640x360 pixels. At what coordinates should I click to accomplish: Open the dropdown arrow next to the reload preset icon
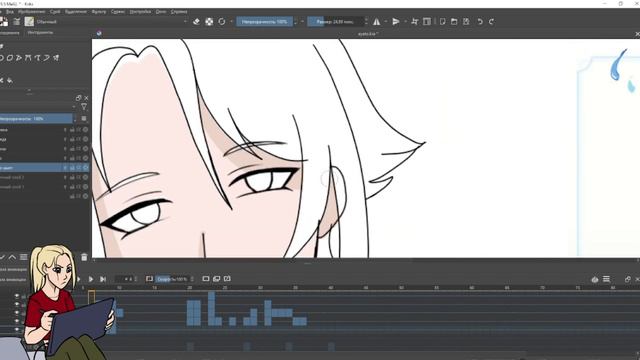coord(231,22)
